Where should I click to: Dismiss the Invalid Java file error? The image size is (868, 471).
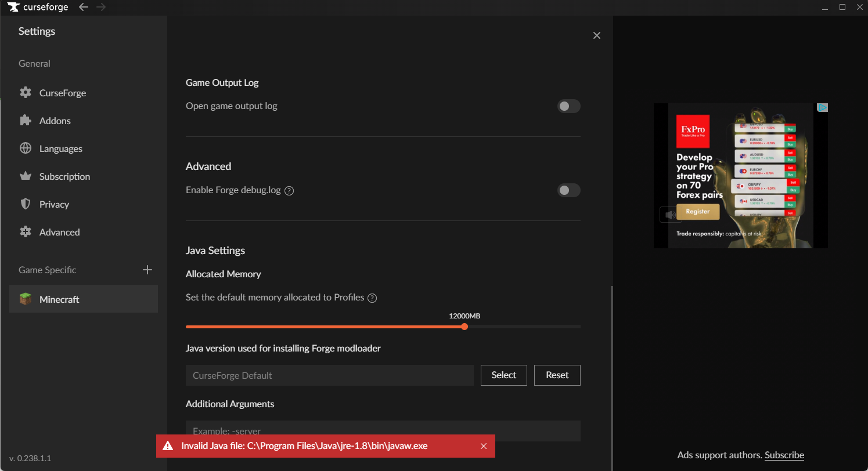(484, 446)
